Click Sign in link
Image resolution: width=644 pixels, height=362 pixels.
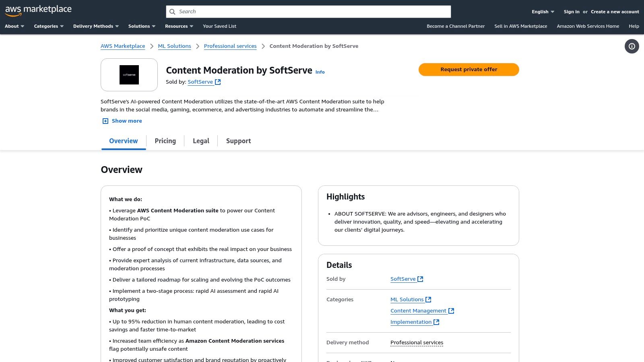click(572, 12)
